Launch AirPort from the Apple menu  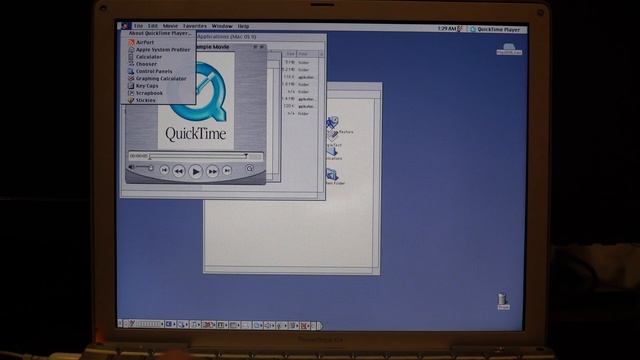(158, 42)
